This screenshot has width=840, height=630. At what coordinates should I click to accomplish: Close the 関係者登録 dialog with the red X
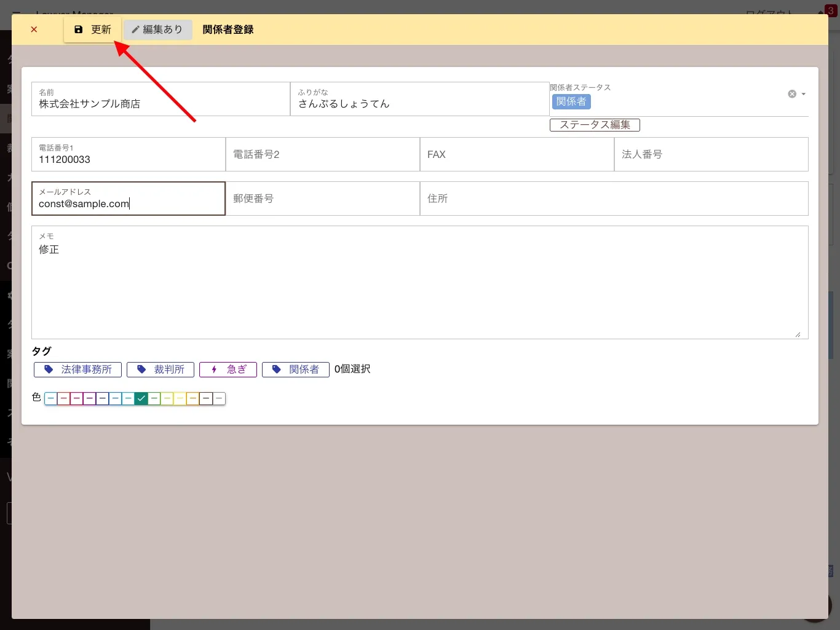(x=34, y=30)
